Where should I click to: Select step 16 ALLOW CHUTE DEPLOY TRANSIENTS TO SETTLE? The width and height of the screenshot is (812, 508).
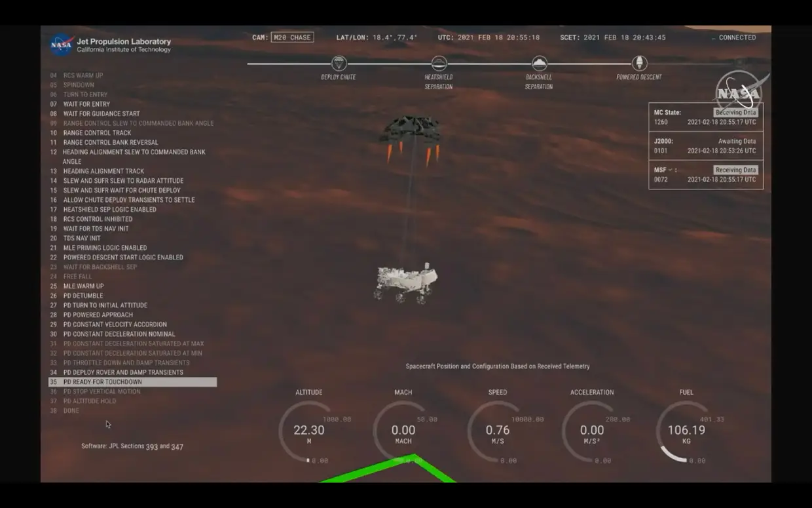(122, 200)
